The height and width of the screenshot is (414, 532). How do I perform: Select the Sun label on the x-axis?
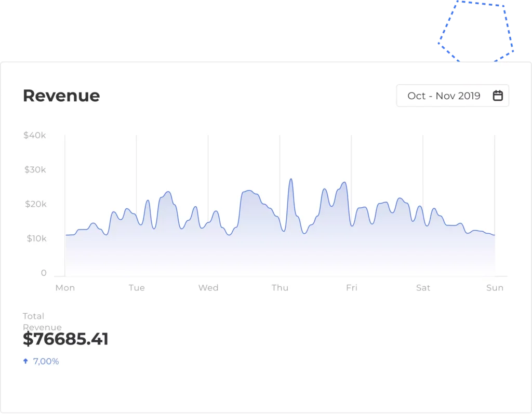[x=495, y=288]
